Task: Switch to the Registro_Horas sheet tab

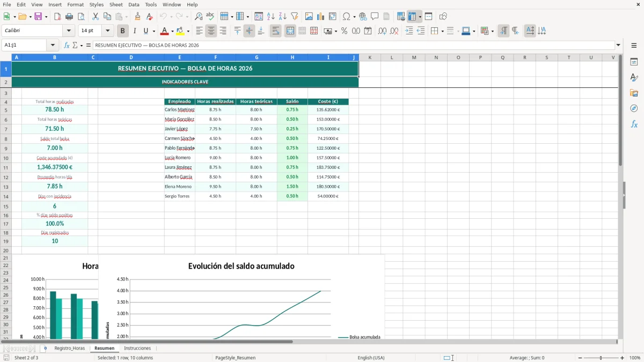Action: [69, 348]
